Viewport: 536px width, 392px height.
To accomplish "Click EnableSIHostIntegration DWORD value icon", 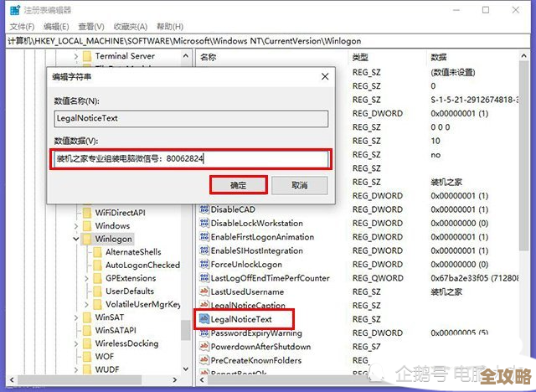I will (x=204, y=250).
